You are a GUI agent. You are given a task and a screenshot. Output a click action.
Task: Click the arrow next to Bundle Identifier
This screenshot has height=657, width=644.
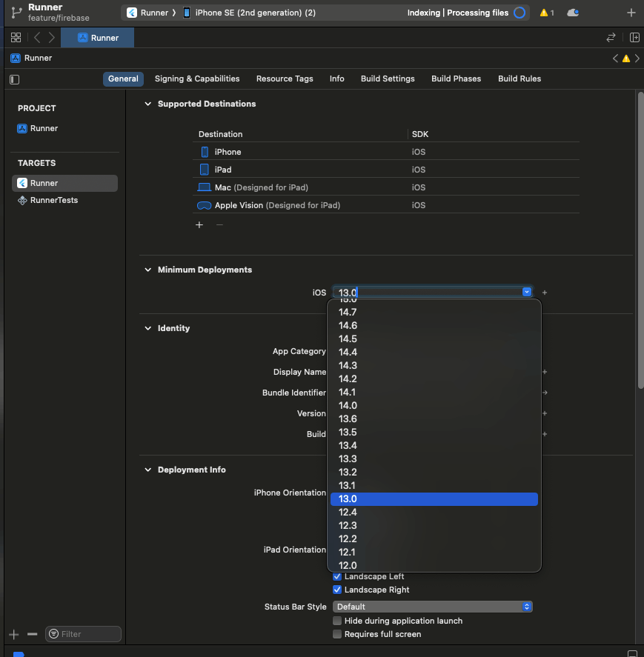(x=545, y=393)
